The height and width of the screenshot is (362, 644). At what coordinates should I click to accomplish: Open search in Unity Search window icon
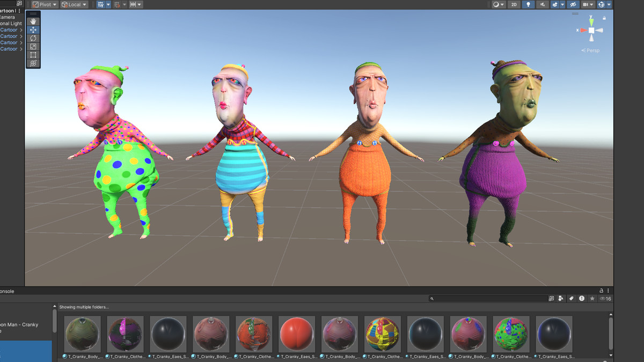click(x=551, y=298)
